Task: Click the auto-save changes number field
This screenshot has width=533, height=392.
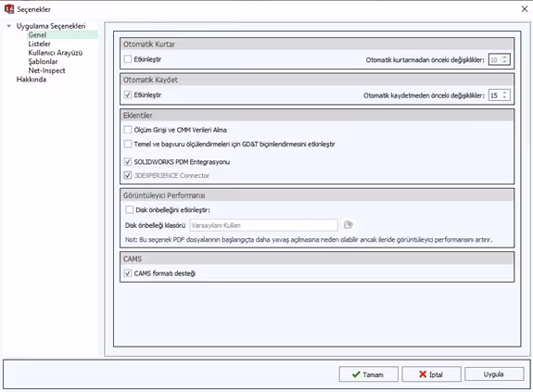Action: 495,95
